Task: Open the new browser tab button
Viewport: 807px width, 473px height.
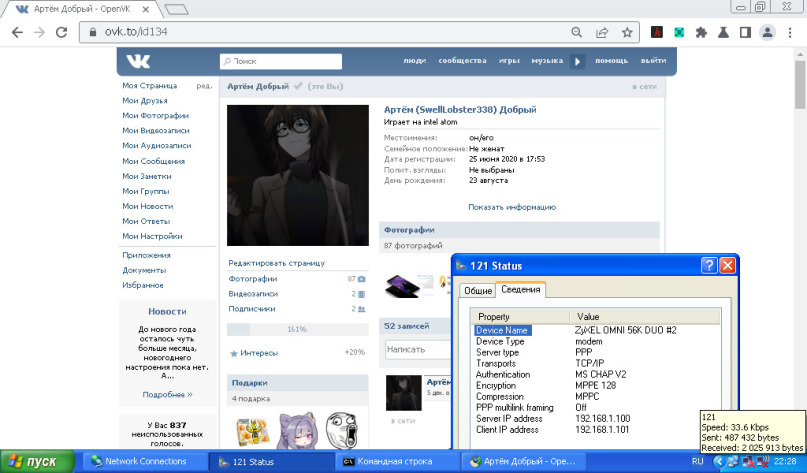Action: 176,9
